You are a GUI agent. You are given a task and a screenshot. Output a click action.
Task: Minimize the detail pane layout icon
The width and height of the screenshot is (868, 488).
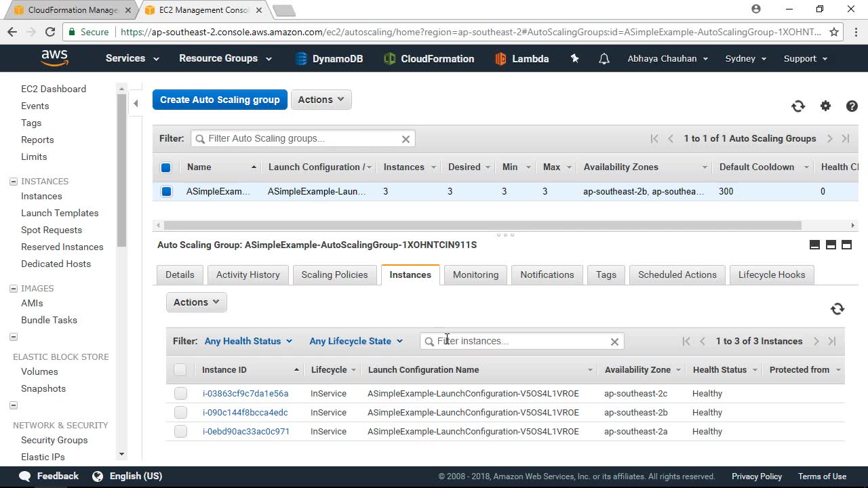(x=814, y=245)
